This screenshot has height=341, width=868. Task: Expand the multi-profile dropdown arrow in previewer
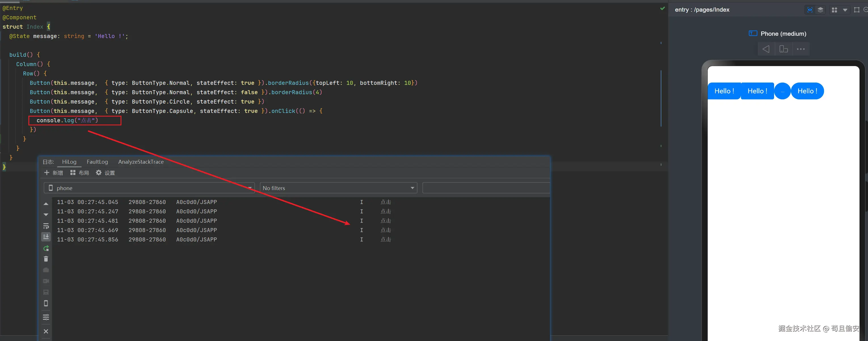coord(845,10)
